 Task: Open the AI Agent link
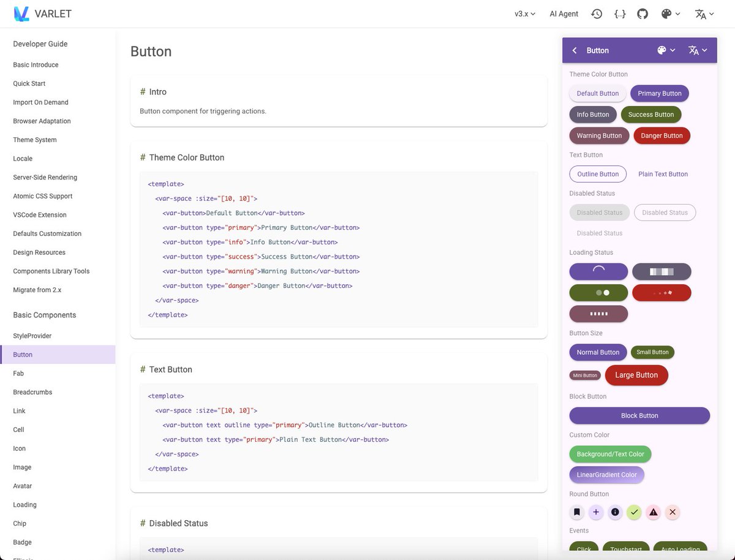tap(563, 13)
